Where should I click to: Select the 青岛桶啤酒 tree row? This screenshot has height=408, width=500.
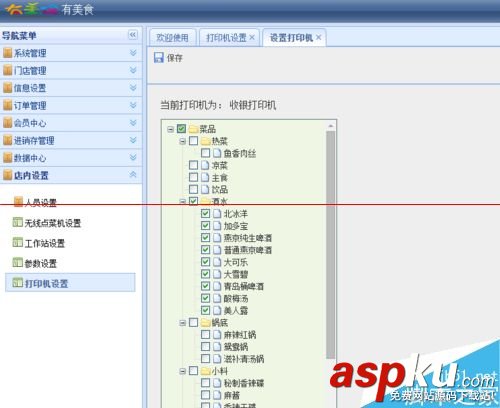[244, 286]
